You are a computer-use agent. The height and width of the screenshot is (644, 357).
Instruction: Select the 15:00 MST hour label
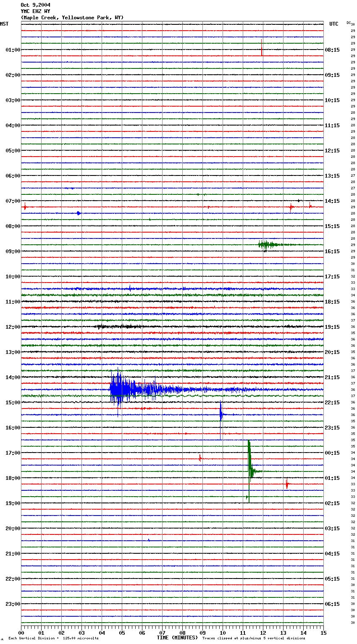coord(13,403)
